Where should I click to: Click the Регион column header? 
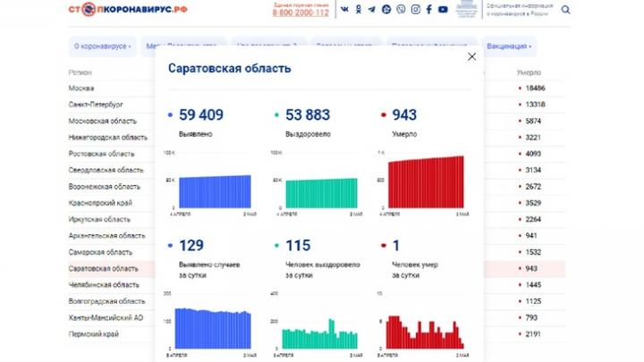(x=80, y=72)
